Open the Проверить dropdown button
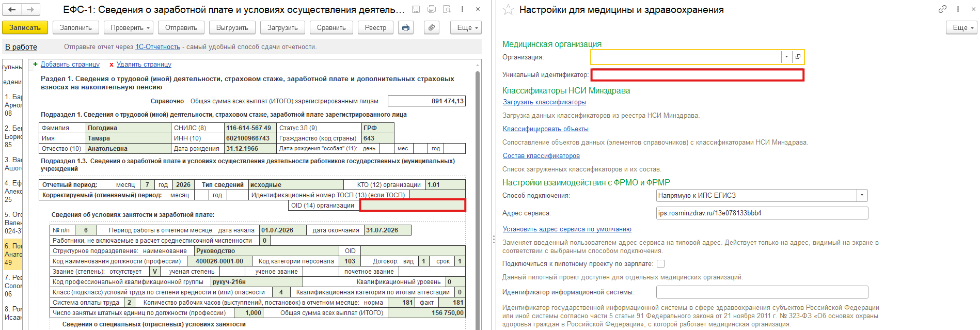Screen dimensions: 980x330 pos(129,27)
